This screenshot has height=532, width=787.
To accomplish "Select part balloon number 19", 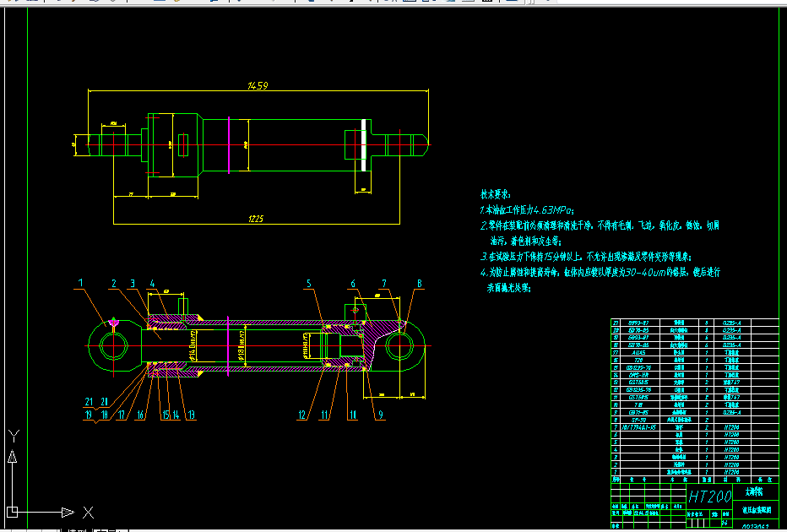I will [89, 415].
